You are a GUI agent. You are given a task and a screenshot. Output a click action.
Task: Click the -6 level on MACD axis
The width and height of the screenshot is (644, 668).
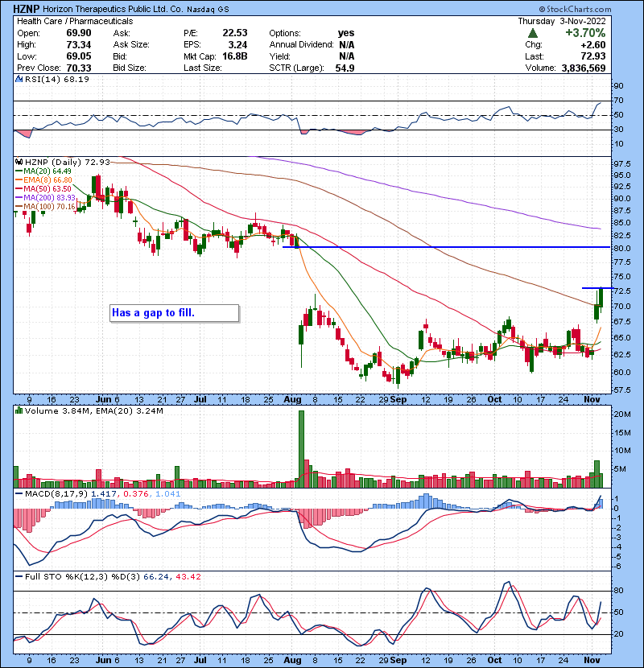617,567
